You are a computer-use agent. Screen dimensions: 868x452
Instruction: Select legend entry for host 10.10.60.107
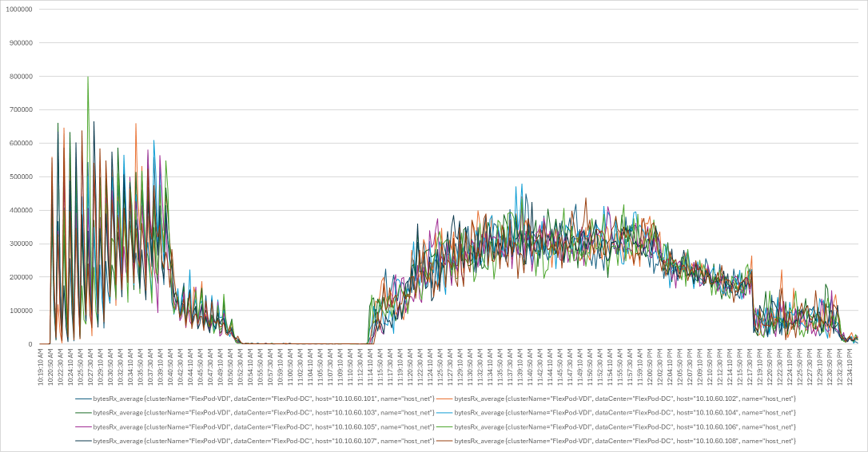255,442
